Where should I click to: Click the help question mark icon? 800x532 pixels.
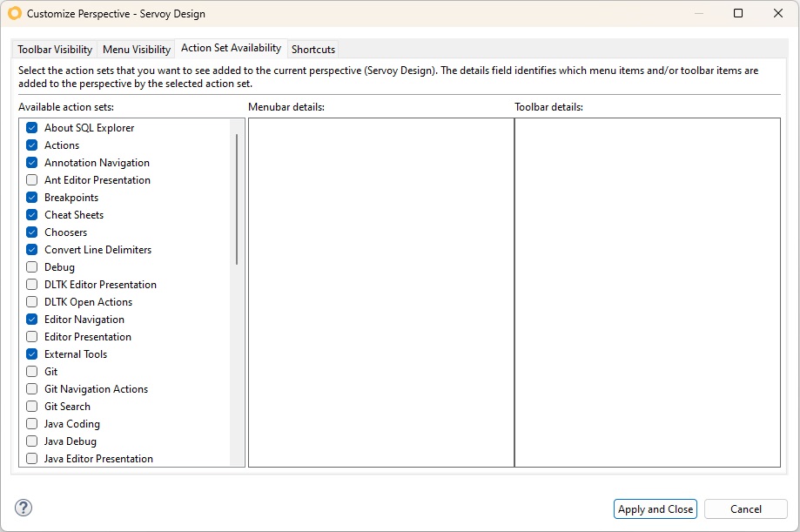click(24, 508)
